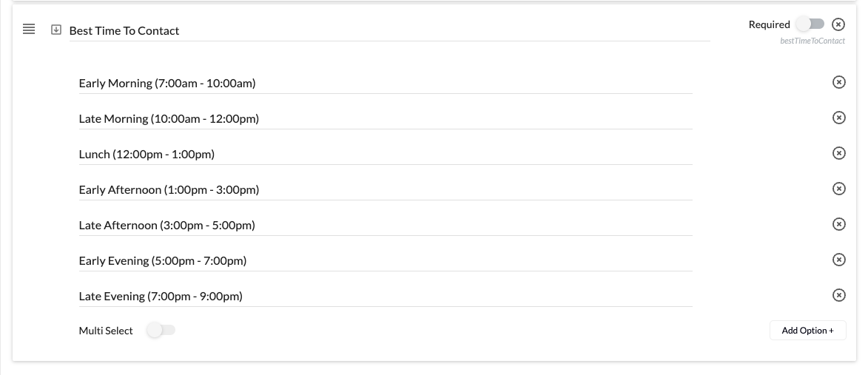The width and height of the screenshot is (868, 375).
Task: Edit the Early Afternoon option text
Action: point(386,189)
